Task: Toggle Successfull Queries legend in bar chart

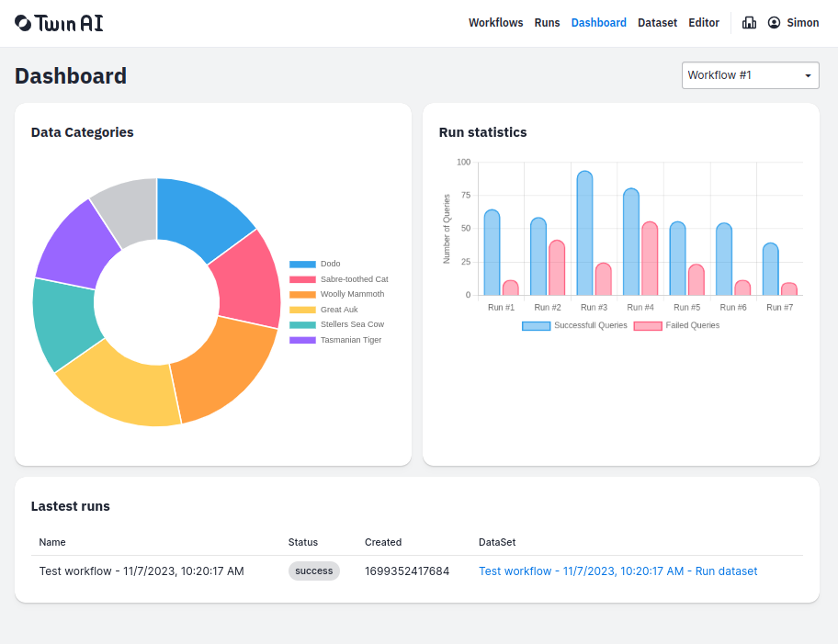Action: pos(574,325)
